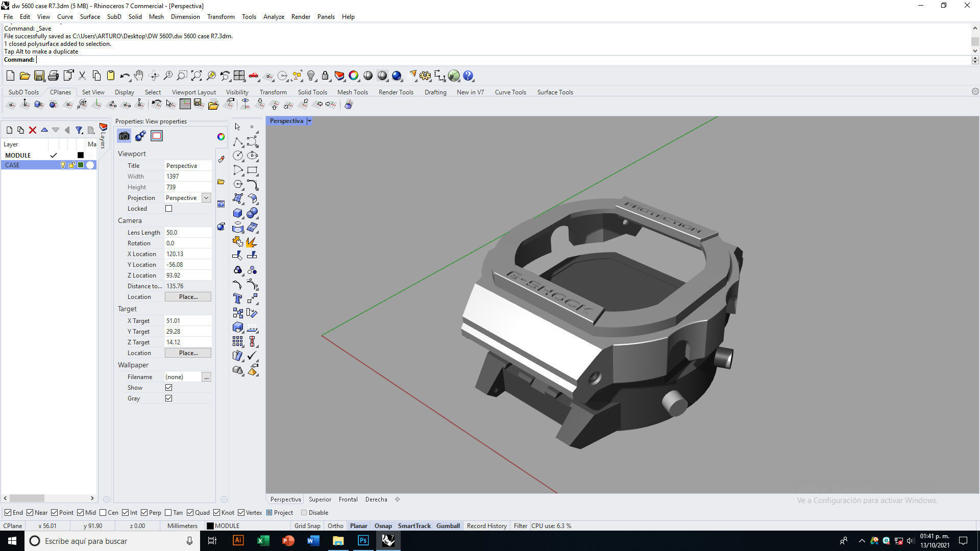Click wallpaper Filename browse button
The width and height of the screenshot is (980, 551).
coord(206,377)
